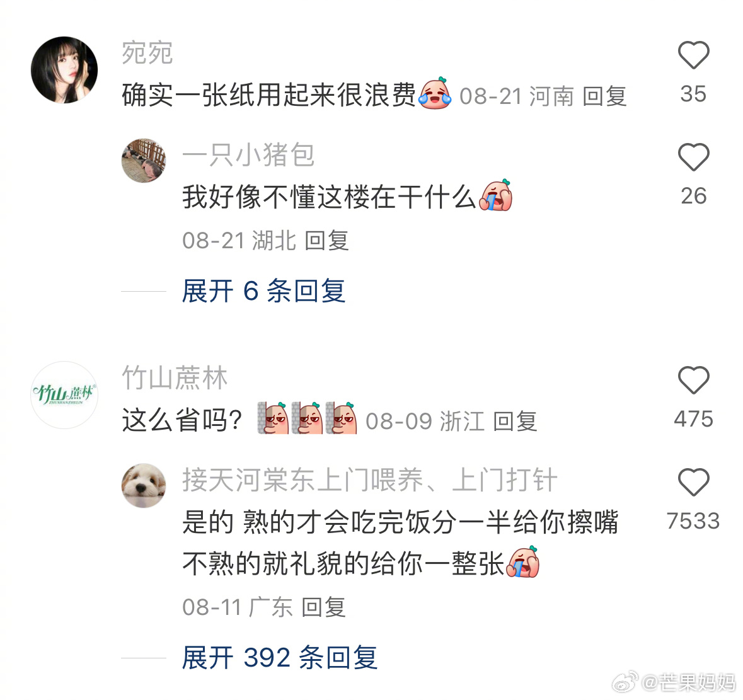Reply to 竹山蔗林's comment from 浙江
This screenshot has width=743, height=700.
pyautogui.click(x=515, y=421)
